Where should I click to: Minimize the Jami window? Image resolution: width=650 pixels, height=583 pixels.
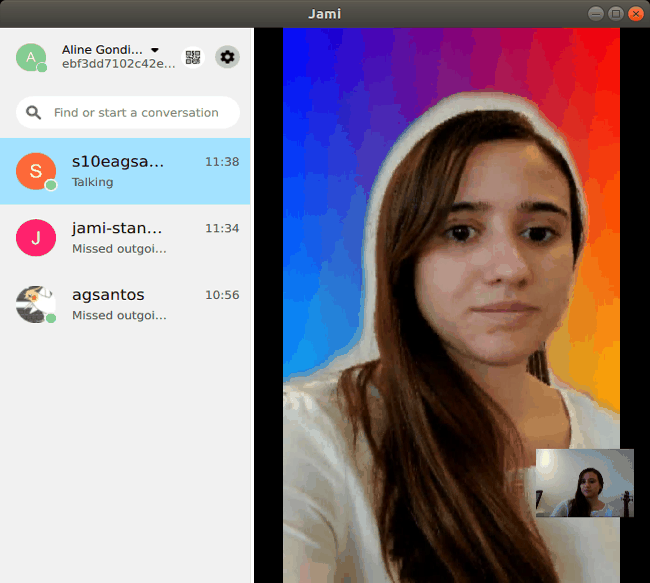click(x=596, y=13)
